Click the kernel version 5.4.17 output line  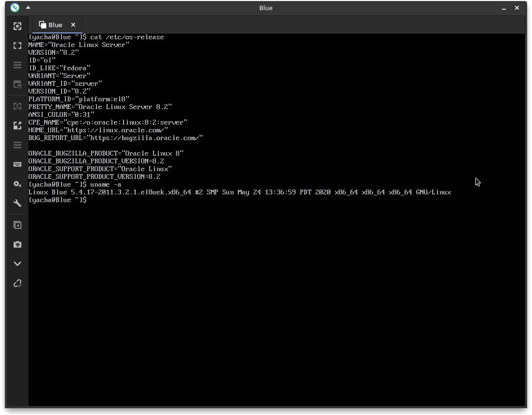(240, 192)
